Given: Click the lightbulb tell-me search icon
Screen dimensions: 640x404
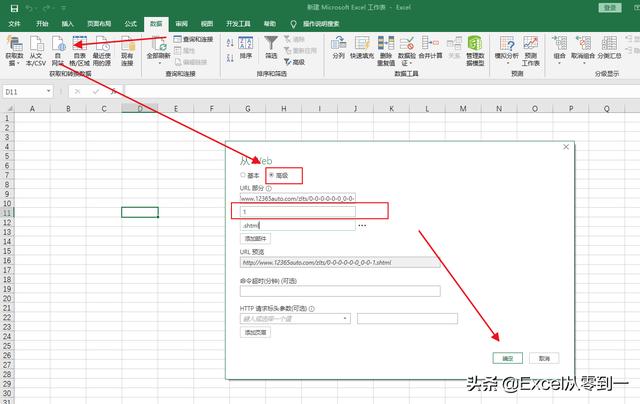Looking at the screenshot, I should click(293, 24).
